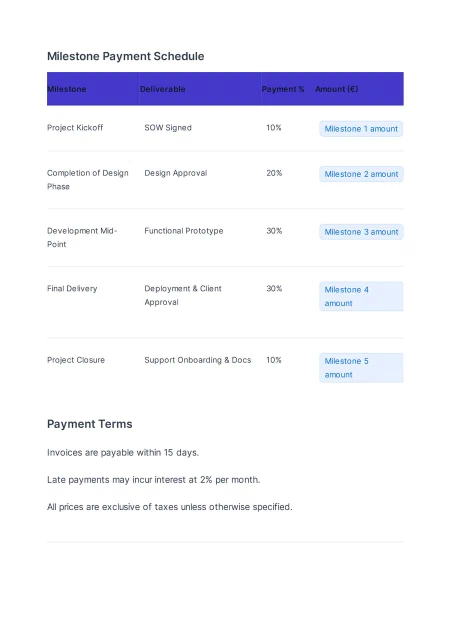The height and width of the screenshot is (636, 450).
Task: Click the invoices payable within 15 days line
Action: click(123, 452)
